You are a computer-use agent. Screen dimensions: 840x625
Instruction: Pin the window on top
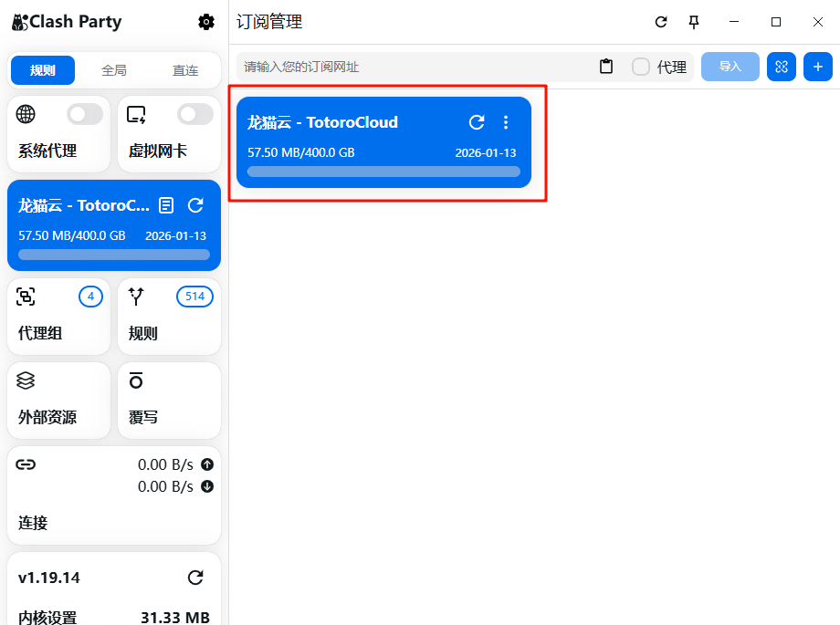pyautogui.click(x=694, y=22)
